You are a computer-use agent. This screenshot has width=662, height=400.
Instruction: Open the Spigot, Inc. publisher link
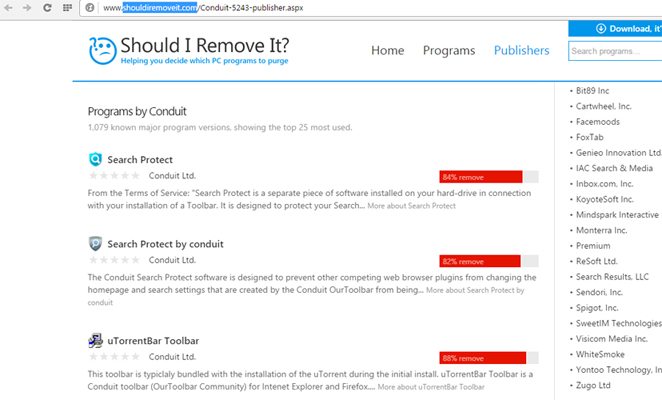[597, 308]
